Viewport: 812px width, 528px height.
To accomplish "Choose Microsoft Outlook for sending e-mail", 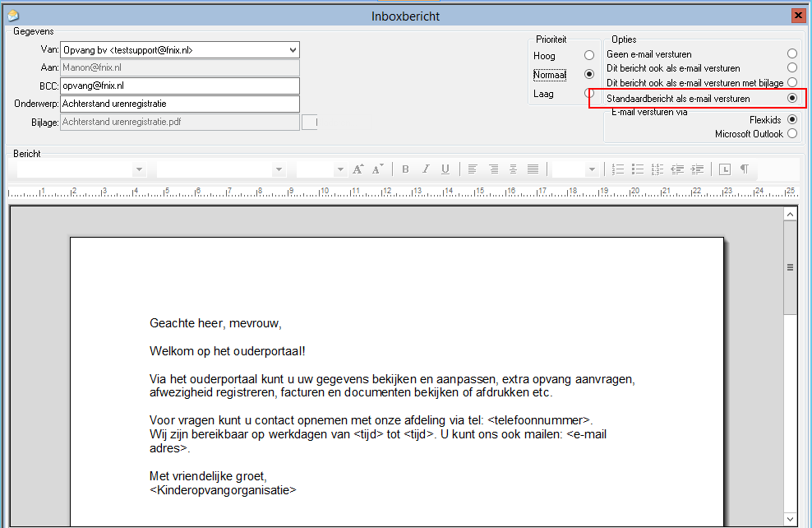I will coord(791,134).
